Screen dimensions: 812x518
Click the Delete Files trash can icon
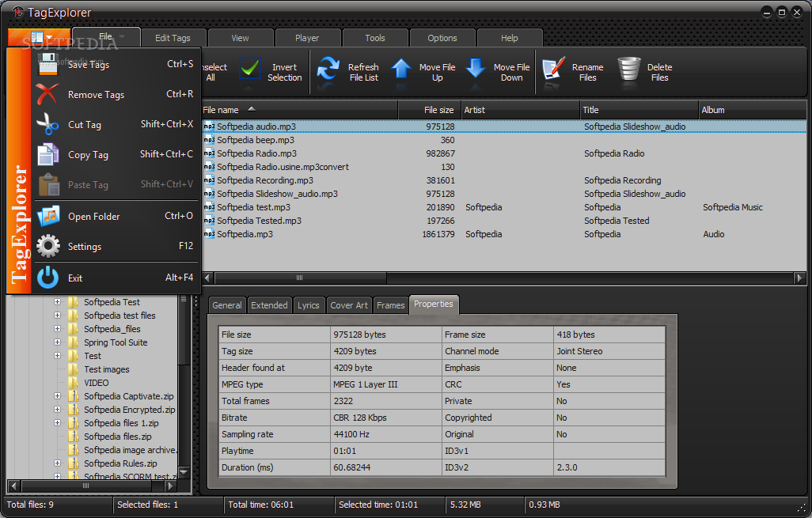coord(628,69)
